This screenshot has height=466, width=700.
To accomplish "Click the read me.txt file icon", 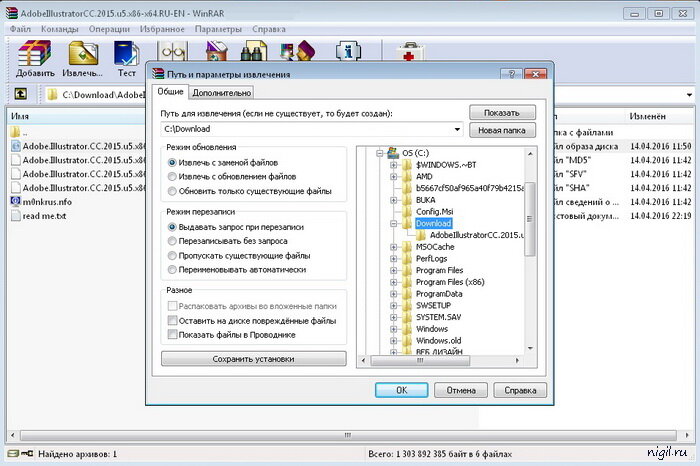I will point(16,216).
